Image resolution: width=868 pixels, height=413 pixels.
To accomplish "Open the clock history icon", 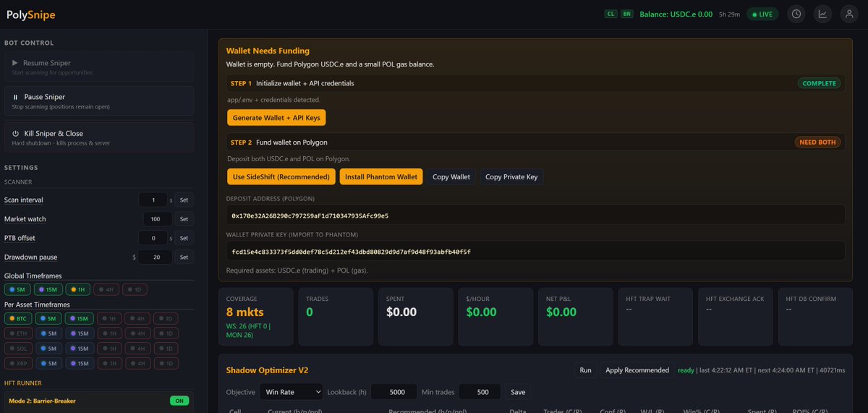I will 796,14.
